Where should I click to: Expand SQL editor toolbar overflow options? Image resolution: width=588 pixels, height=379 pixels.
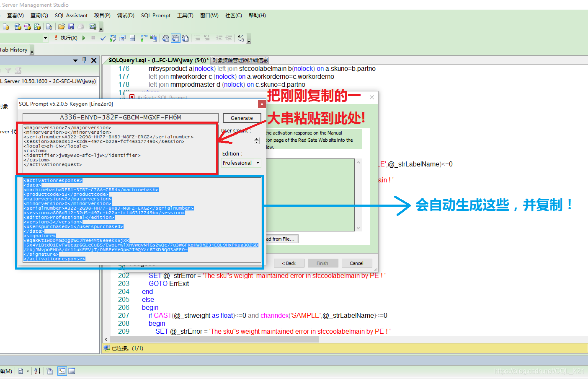249,39
